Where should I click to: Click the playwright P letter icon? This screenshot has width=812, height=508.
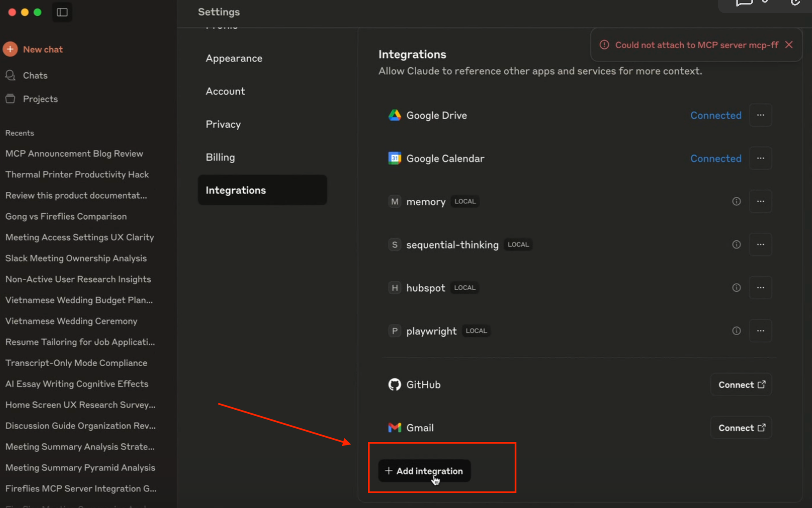pyautogui.click(x=395, y=331)
